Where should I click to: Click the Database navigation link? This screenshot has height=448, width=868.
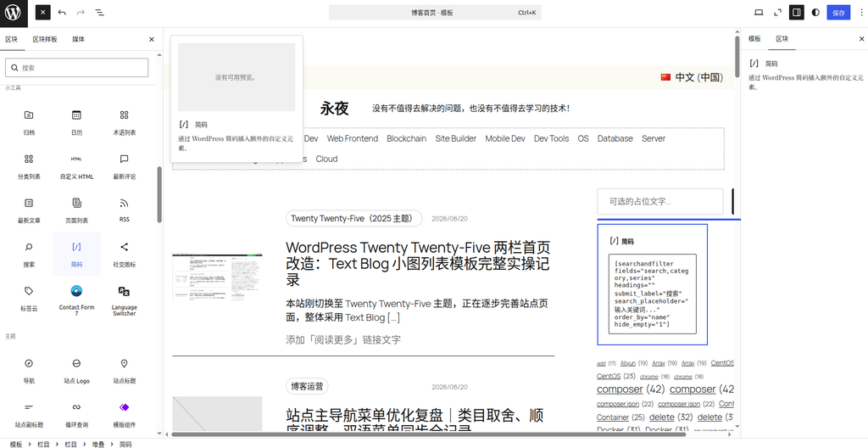[615, 138]
